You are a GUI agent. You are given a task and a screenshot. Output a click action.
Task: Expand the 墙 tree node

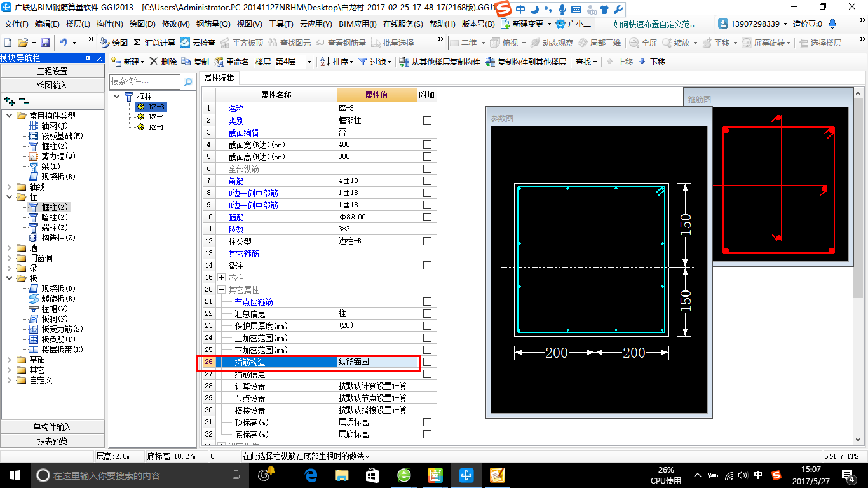coord(10,248)
